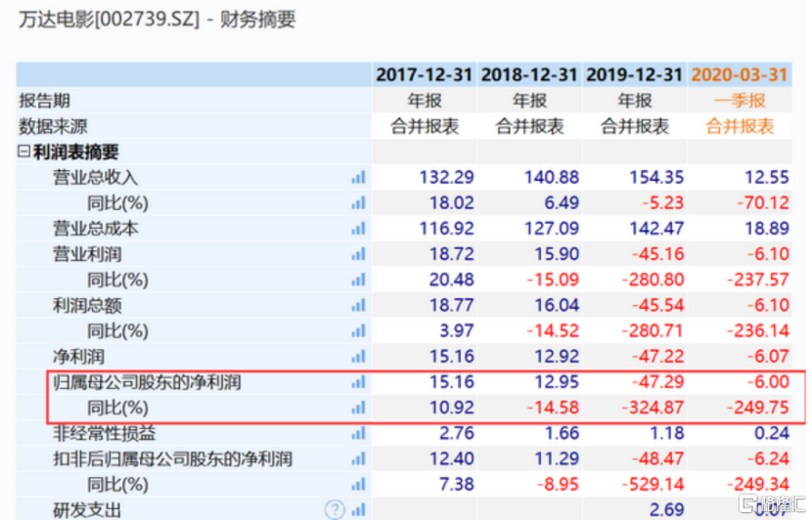The width and height of the screenshot is (812, 520).
Task: Select the 2017-12-31 column header
Action: click(x=425, y=75)
